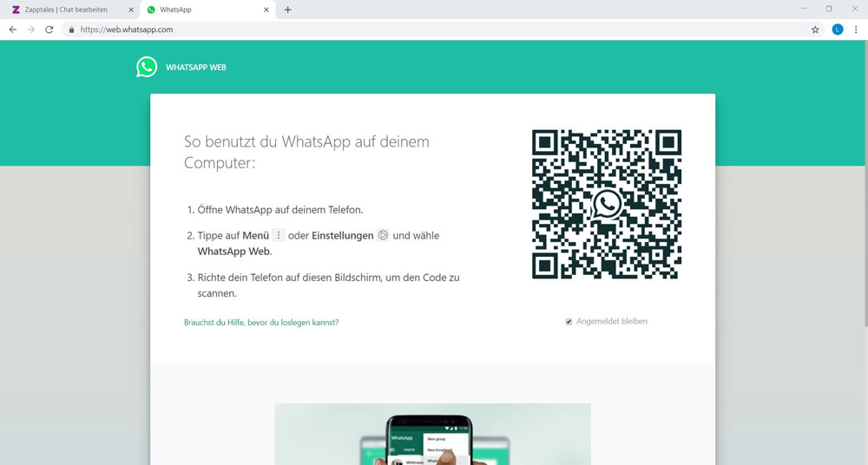Click the Einstellungen gear icon in step 2
Screen dimensions: 868x465
[383, 235]
